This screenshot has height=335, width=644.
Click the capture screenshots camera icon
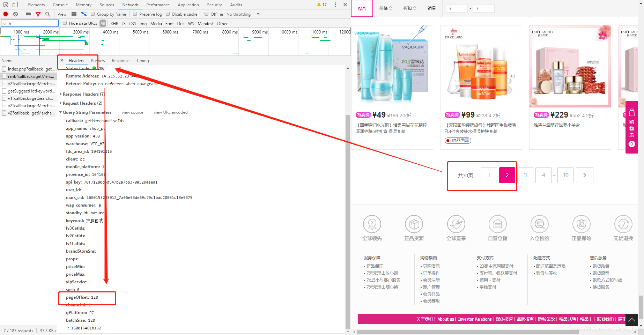point(28,14)
